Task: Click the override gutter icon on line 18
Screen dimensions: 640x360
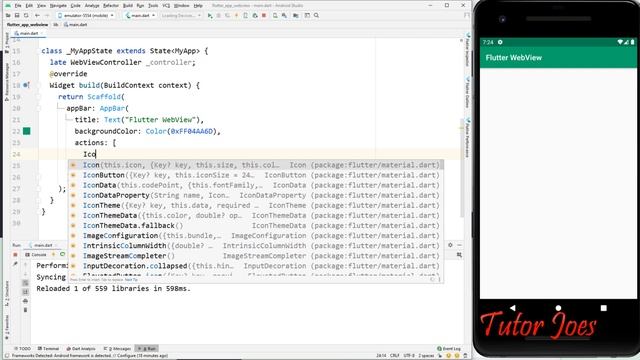Action: coord(27,85)
